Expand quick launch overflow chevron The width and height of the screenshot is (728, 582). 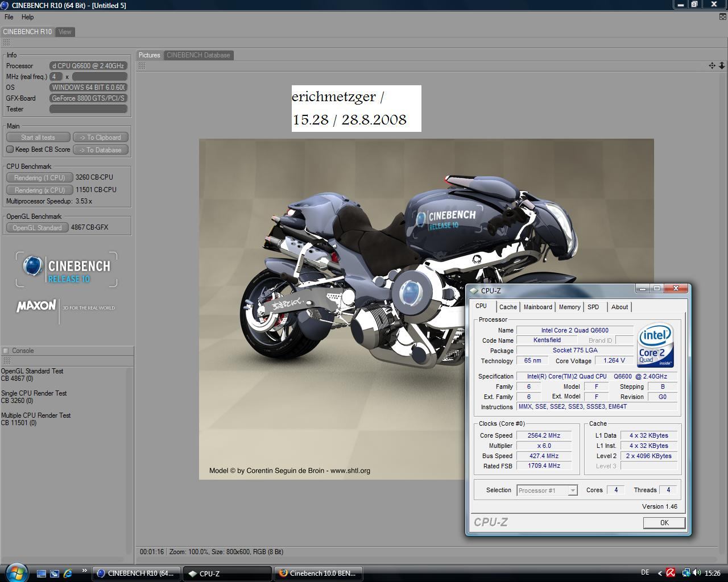85,571
